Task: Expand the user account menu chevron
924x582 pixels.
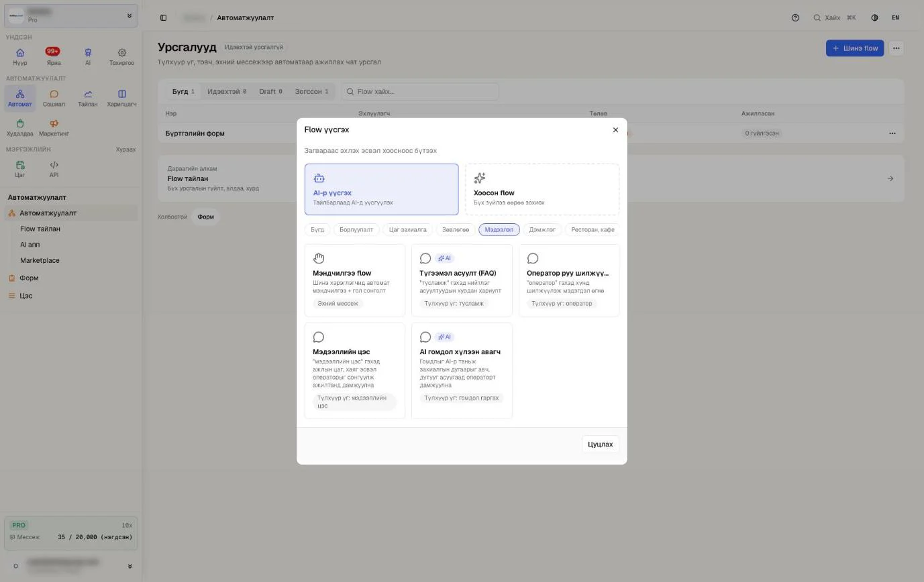Action: tap(130, 566)
